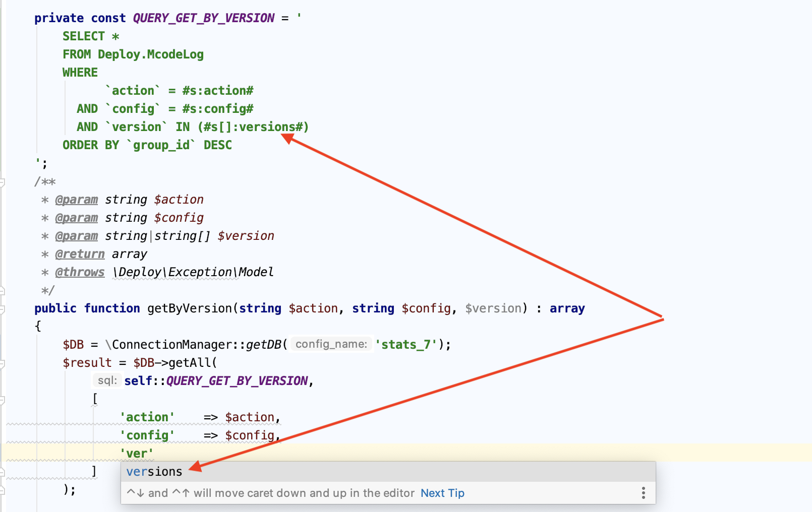Click the stats_7 string literal

point(405,344)
